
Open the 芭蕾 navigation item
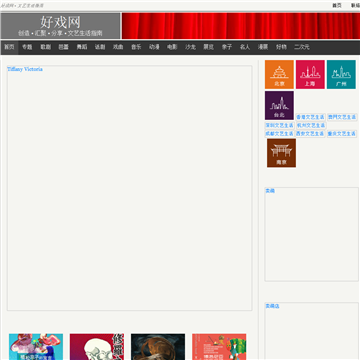(63, 47)
